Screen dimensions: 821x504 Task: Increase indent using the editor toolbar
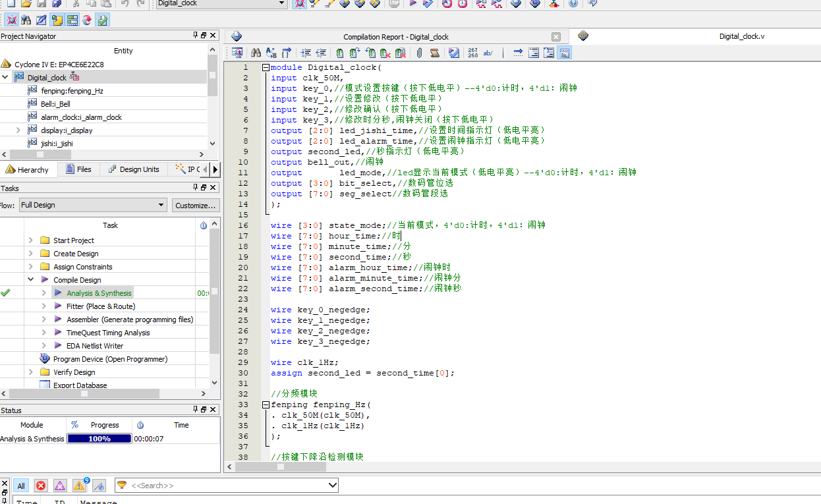(306, 53)
